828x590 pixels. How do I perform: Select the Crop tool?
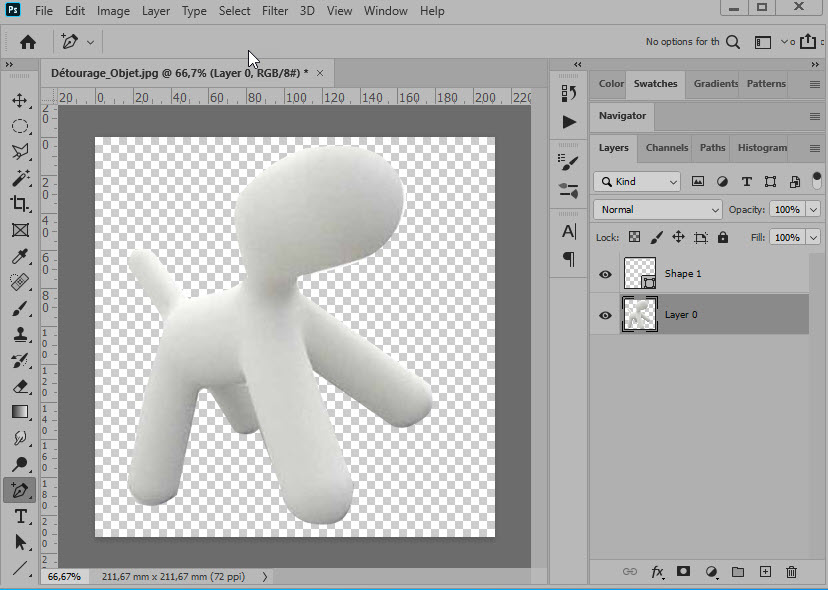tap(20, 204)
